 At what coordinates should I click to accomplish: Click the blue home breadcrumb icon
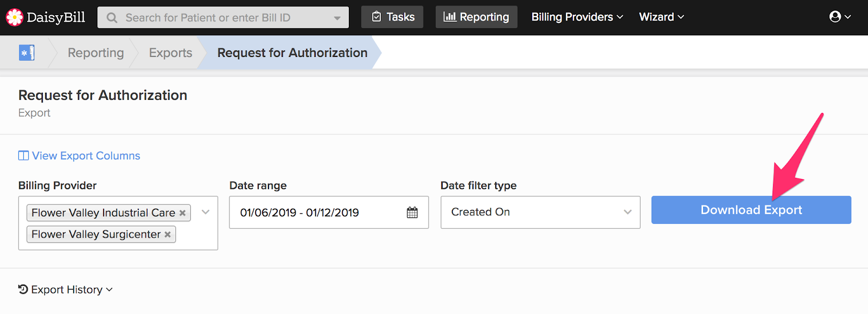[27, 53]
